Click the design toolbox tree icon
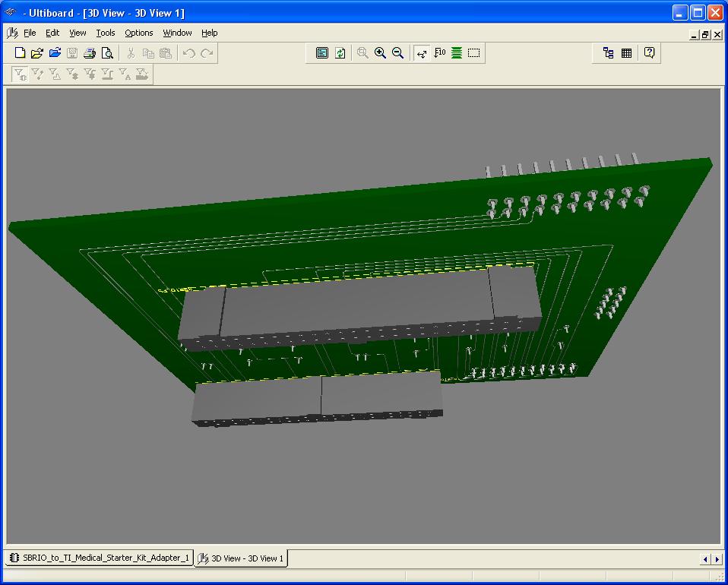 pyautogui.click(x=608, y=53)
